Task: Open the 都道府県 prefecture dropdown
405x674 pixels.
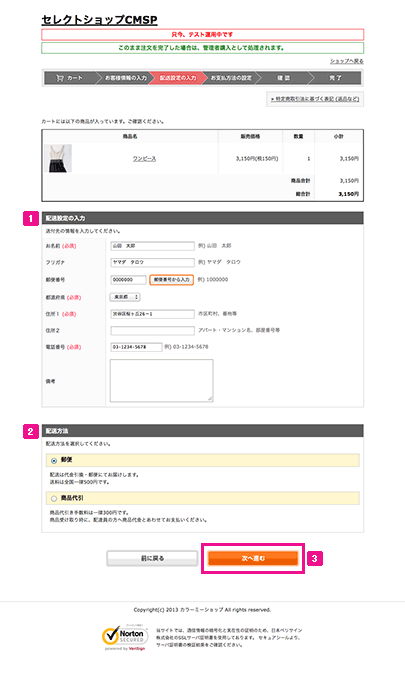Action: [125, 297]
